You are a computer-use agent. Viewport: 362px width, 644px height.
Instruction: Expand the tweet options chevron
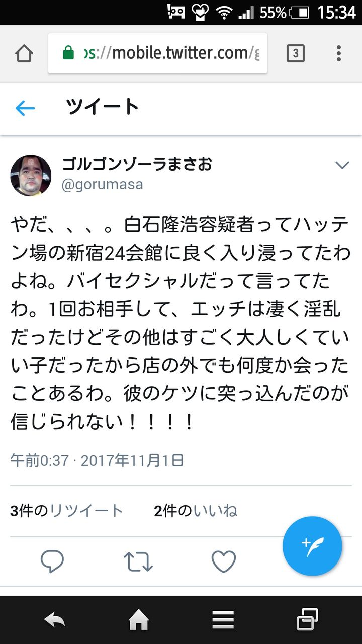342,165
